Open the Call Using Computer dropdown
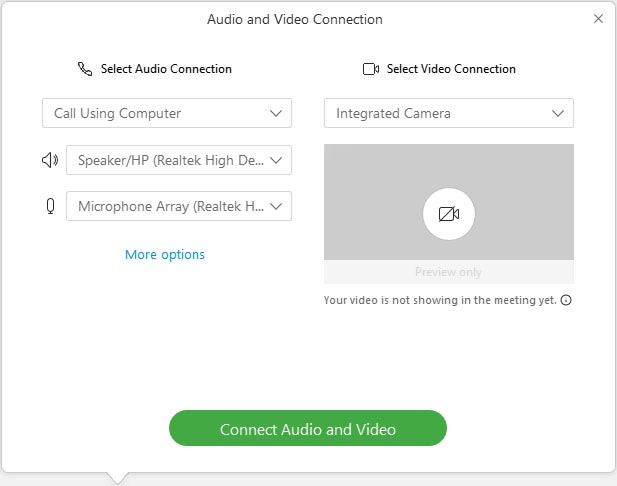Viewport: 617px width, 486px height. point(167,113)
